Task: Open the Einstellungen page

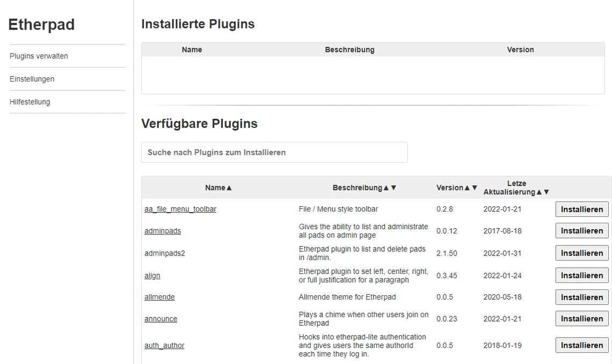Action: click(32, 78)
